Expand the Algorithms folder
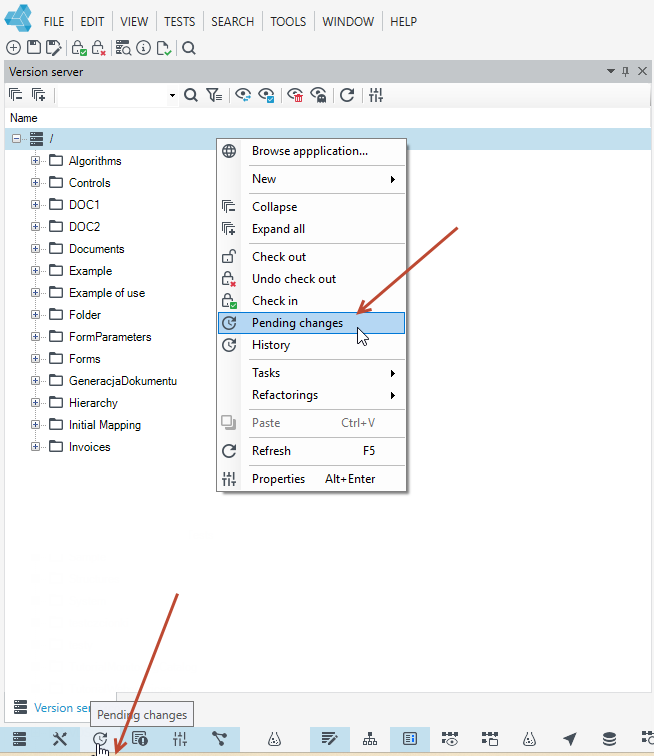 click(35, 161)
